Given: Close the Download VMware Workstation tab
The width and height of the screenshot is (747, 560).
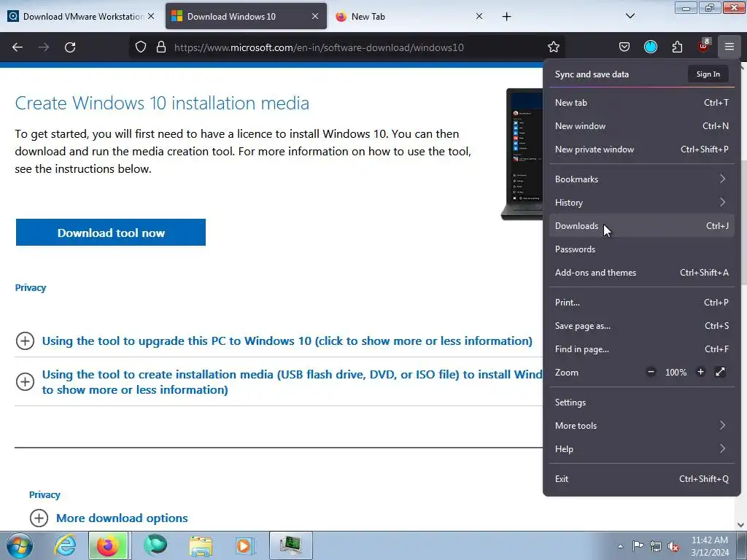Looking at the screenshot, I should (x=151, y=16).
